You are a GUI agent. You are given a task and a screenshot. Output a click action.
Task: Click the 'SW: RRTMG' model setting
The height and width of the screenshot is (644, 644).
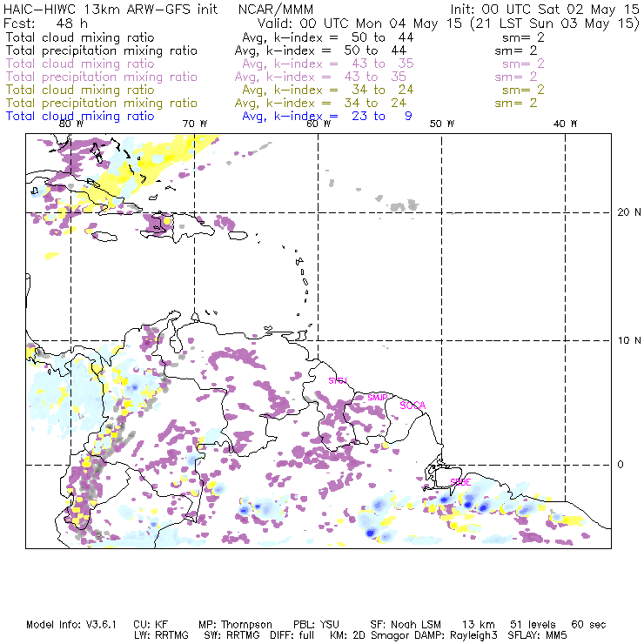tap(232, 635)
